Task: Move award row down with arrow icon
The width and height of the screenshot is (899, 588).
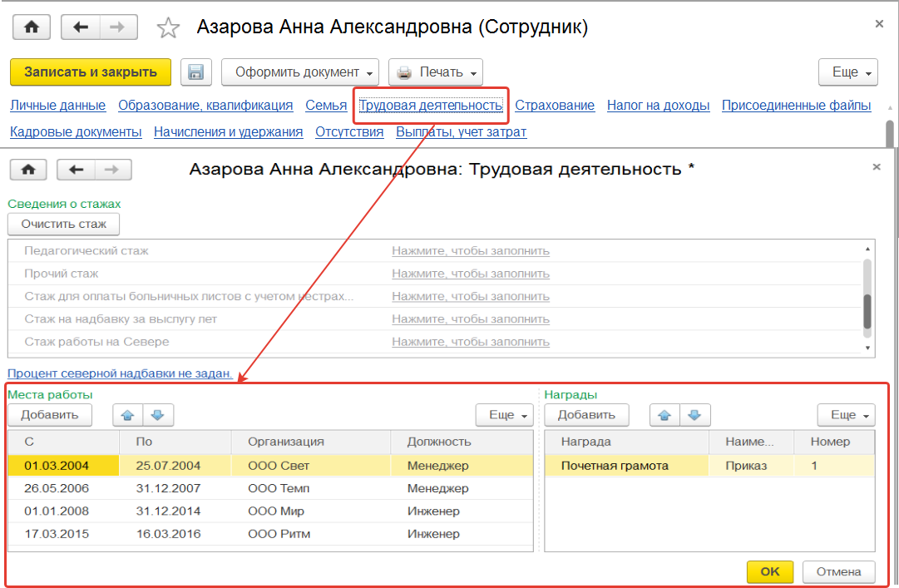Action: (694, 414)
